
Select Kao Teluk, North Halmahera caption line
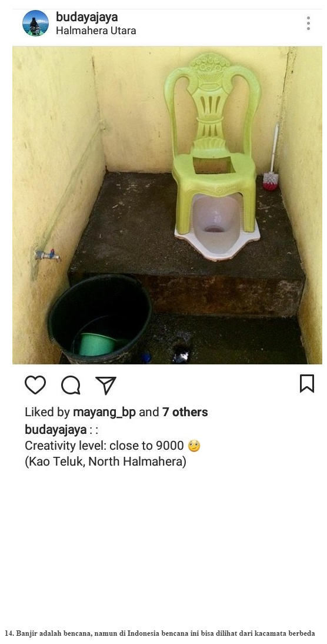tap(105, 462)
